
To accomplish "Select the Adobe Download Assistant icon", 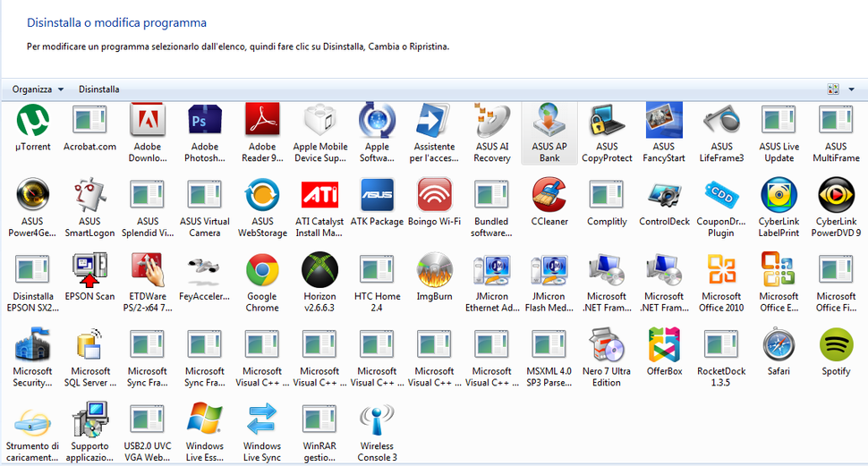I will (148, 121).
